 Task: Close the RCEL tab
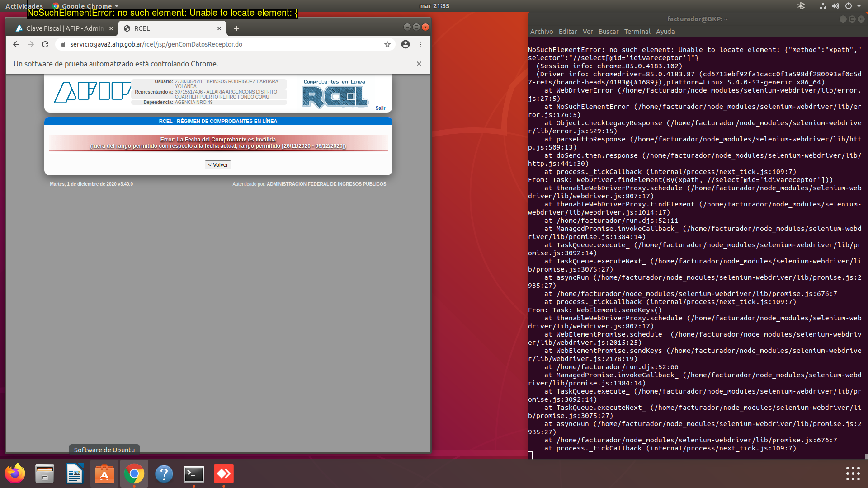pos(219,28)
